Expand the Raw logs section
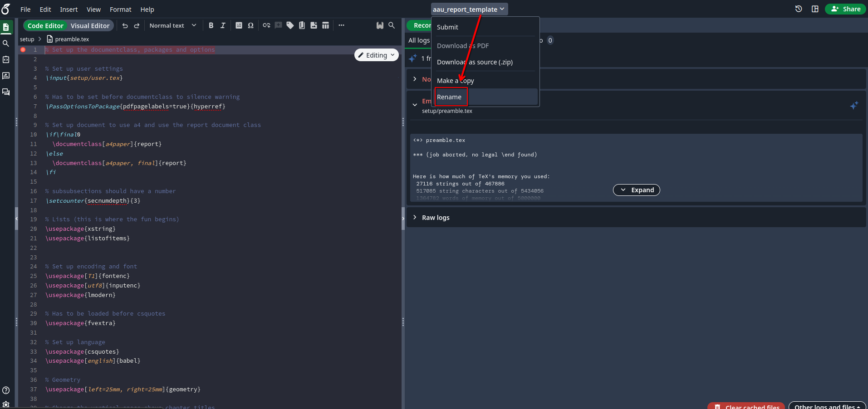Image resolution: width=868 pixels, height=409 pixels. tap(636, 218)
